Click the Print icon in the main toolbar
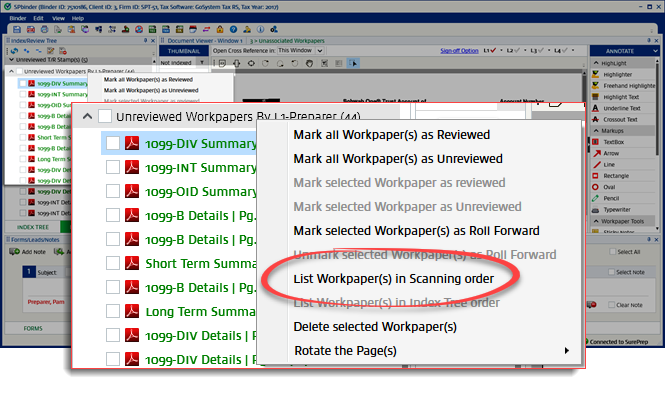The height and width of the screenshot is (394, 665). coord(44,29)
